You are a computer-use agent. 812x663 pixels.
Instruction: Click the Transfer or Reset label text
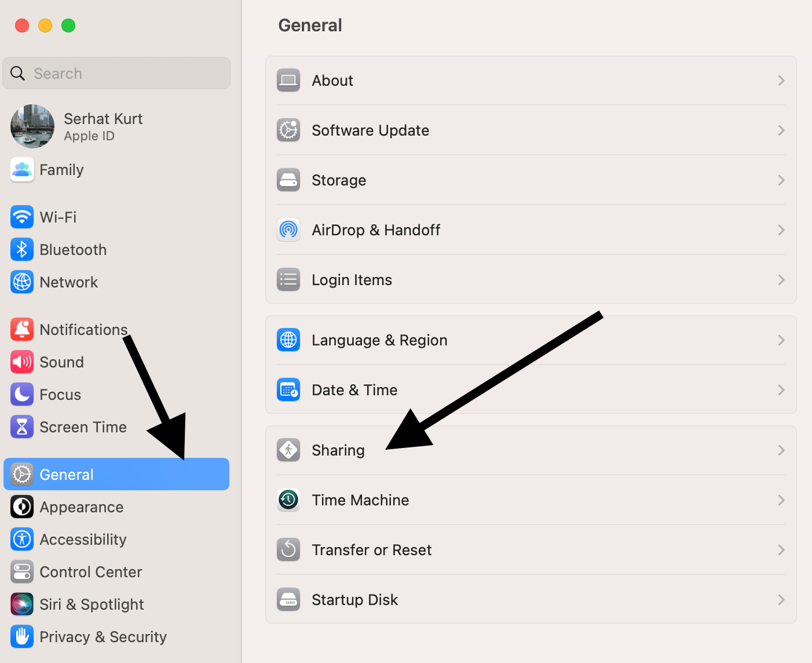coord(372,550)
